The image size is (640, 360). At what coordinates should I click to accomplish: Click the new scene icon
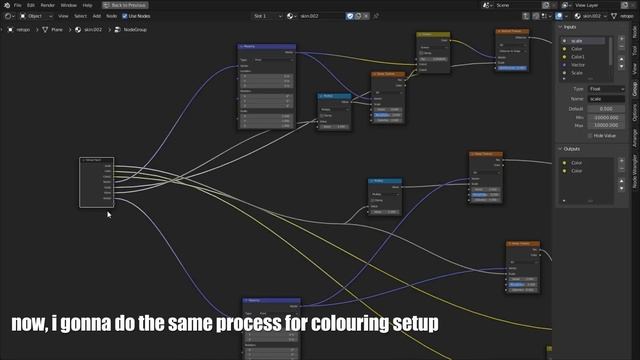point(546,5)
